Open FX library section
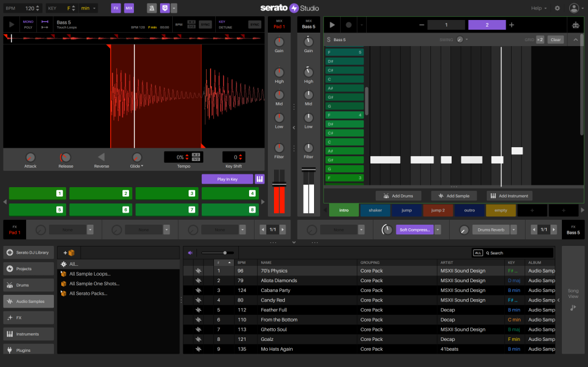 pyautogui.click(x=28, y=317)
